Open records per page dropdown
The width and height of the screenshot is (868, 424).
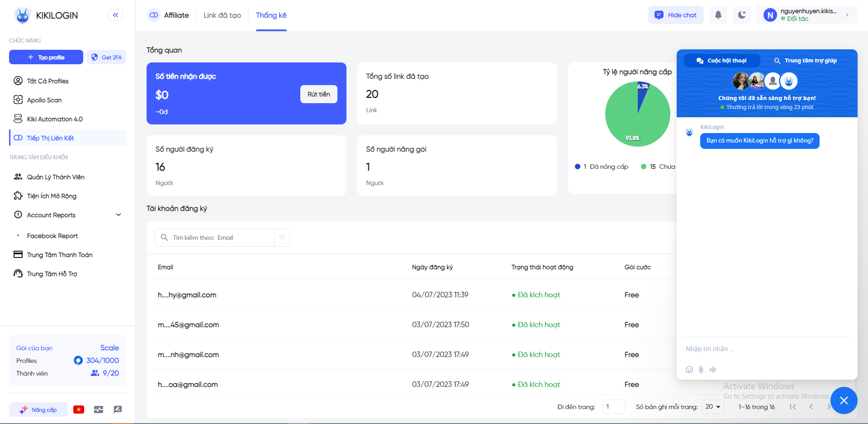(712, 407)
